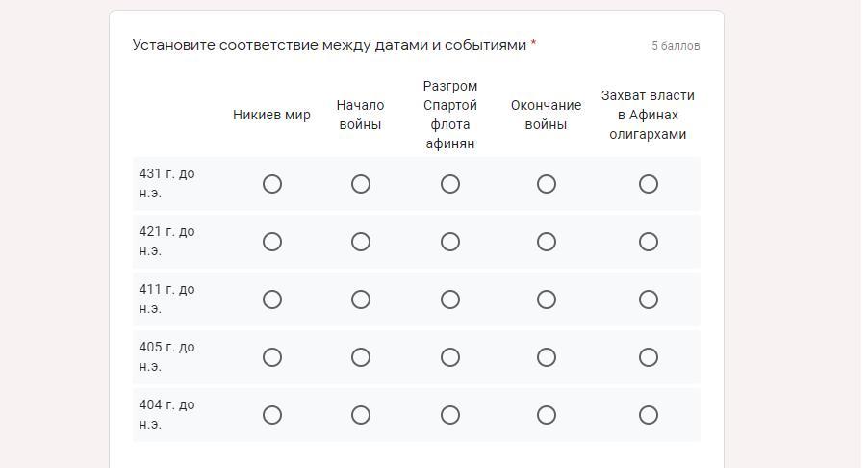Choose Разгром Спартой флота for 405 г.
The width and height of the screenshot is (868, 468).
click(450, 357)
